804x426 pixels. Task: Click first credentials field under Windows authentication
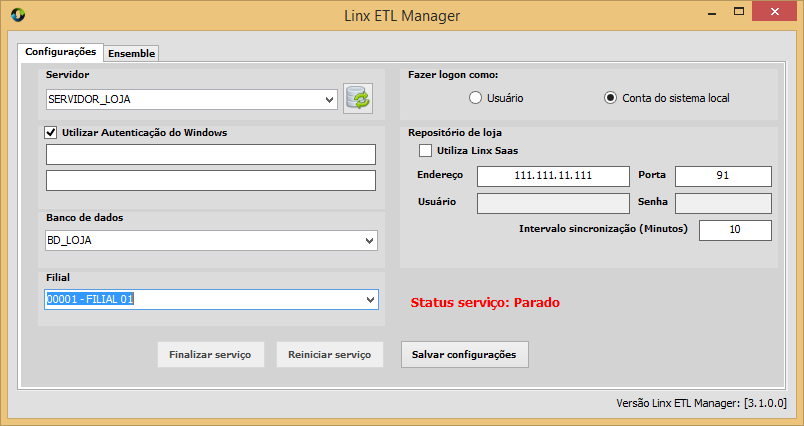[211, 154]
